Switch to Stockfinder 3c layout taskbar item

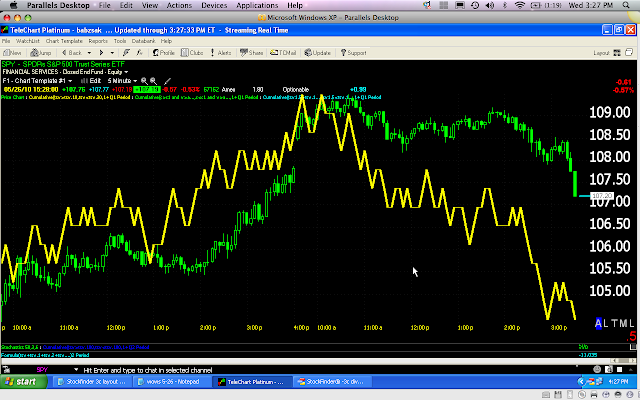coord(93,382)
